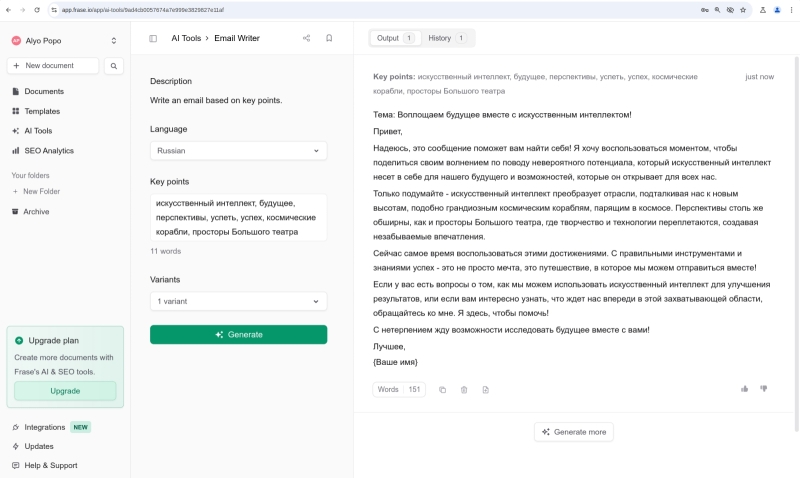Open the Language dropdown set to Russian
The width and height of the screenshot is (800, 478).
[238, 151]
